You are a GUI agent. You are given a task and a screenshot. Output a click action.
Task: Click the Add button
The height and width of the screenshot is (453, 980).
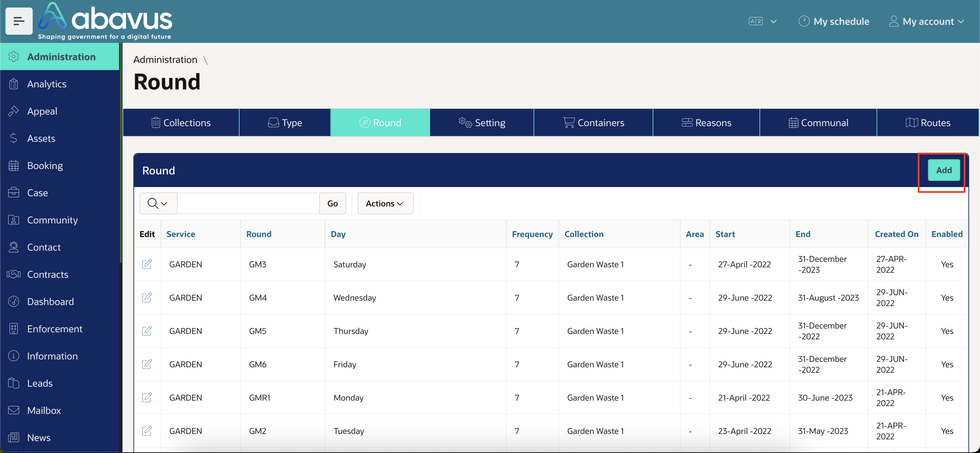(944, 170)
